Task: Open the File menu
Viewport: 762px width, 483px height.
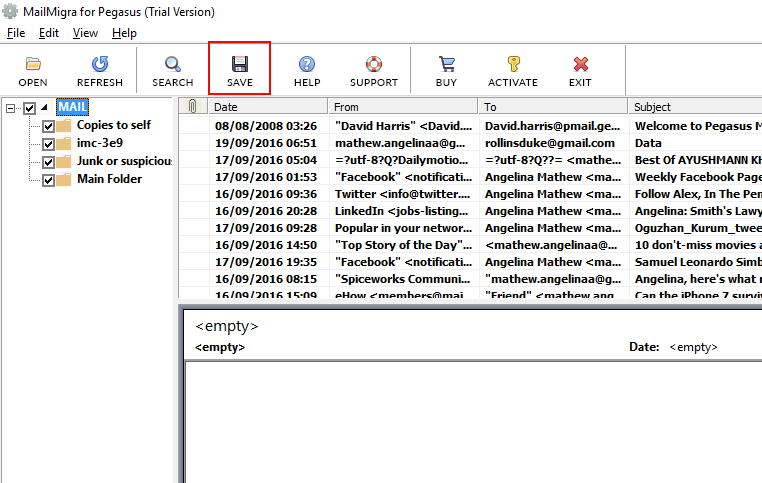Action: point(16,33)
